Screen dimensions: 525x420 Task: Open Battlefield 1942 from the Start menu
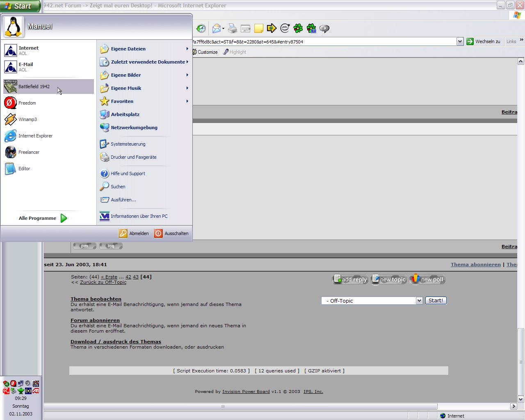tap(48, 87)
